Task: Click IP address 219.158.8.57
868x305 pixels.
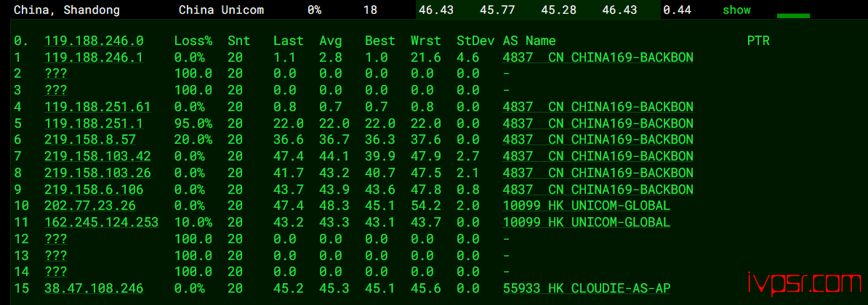Action: pyautogui.click(x=90, y=139)
